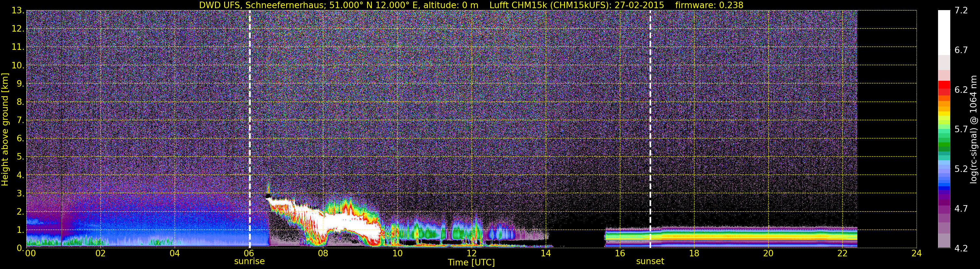Viewport: 980px width, 269px height.
Task: Click the y-axis tick label '4.'
Action: click(x=20, y=175)
